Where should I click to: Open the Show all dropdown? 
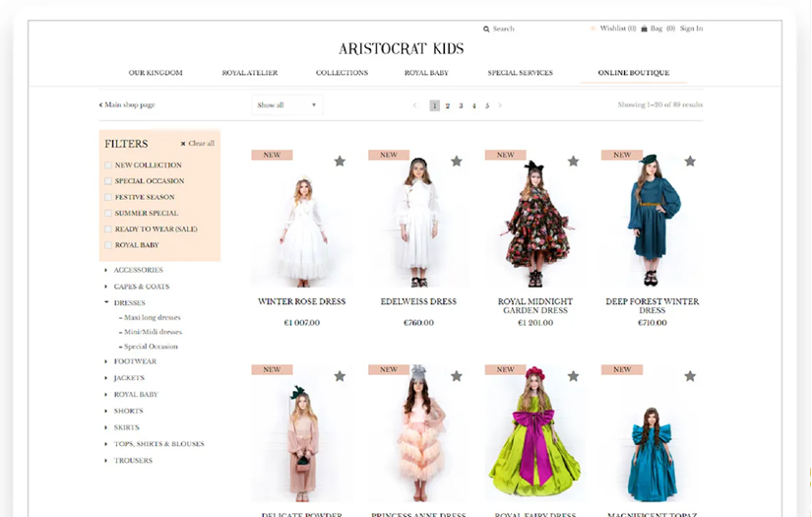tap(286, 105)
